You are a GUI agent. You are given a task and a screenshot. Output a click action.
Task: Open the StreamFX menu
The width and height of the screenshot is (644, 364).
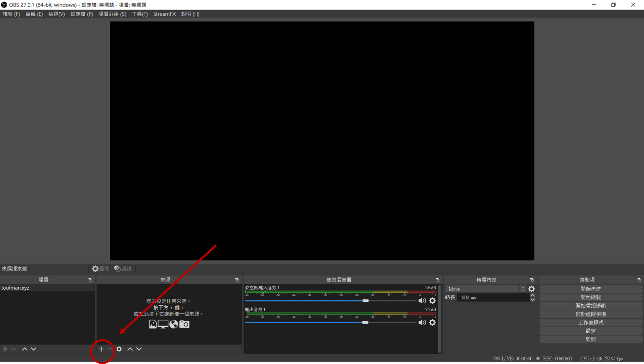(164, 14)
